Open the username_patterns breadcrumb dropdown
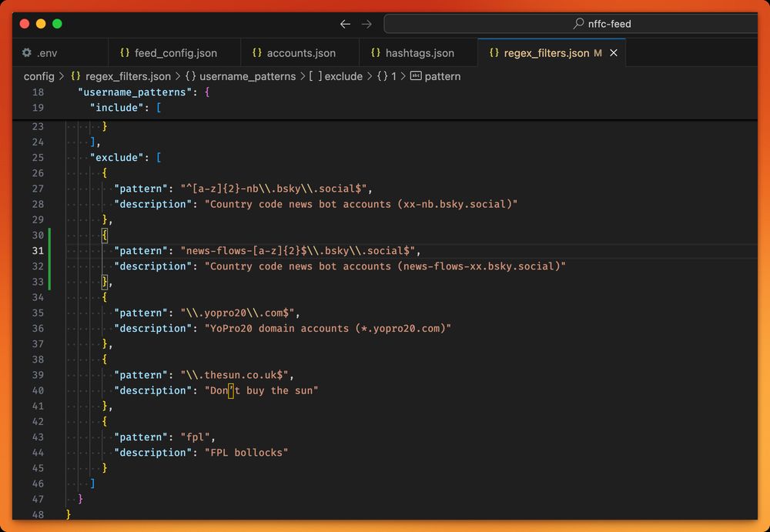The image size is (770, 532). coord(246,76)
